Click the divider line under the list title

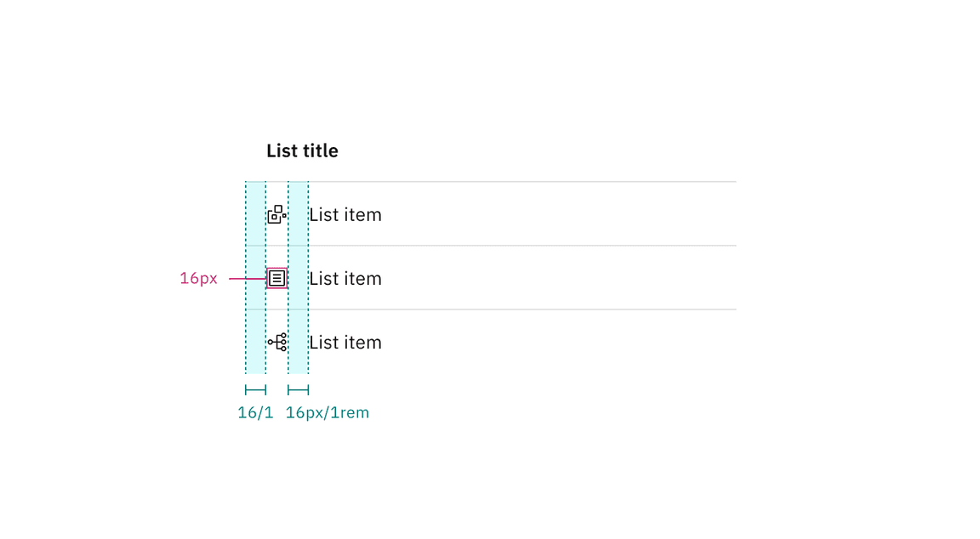[510, 182]
